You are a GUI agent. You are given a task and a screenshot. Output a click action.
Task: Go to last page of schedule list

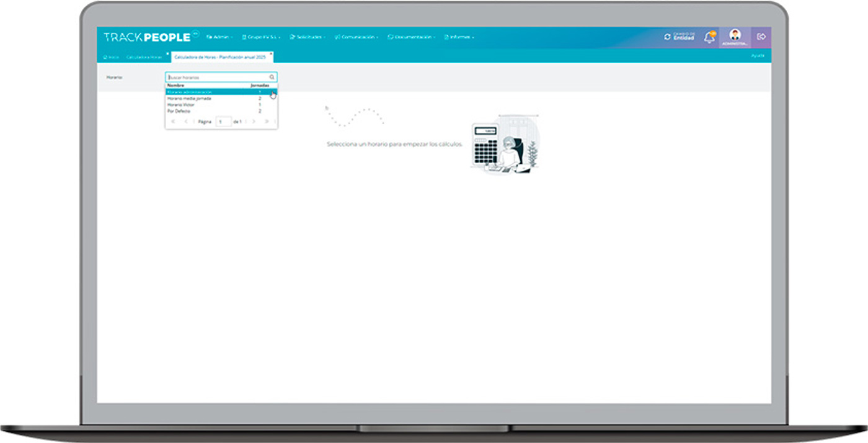click(267, 122)
